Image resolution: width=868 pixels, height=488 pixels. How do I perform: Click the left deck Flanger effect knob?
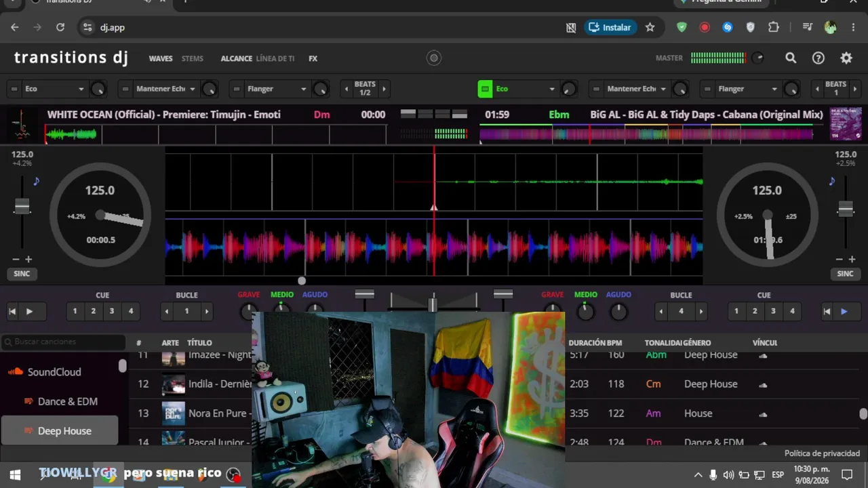(321, 89)
